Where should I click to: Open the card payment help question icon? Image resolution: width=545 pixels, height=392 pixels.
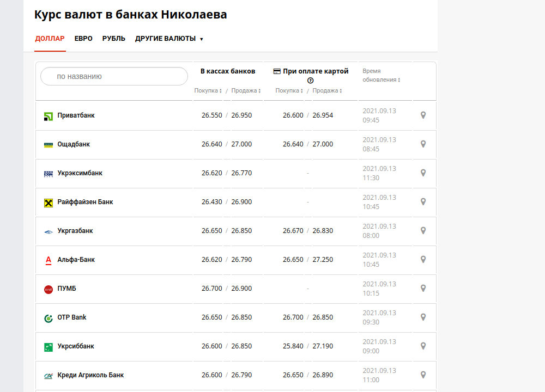coord(311,81)
